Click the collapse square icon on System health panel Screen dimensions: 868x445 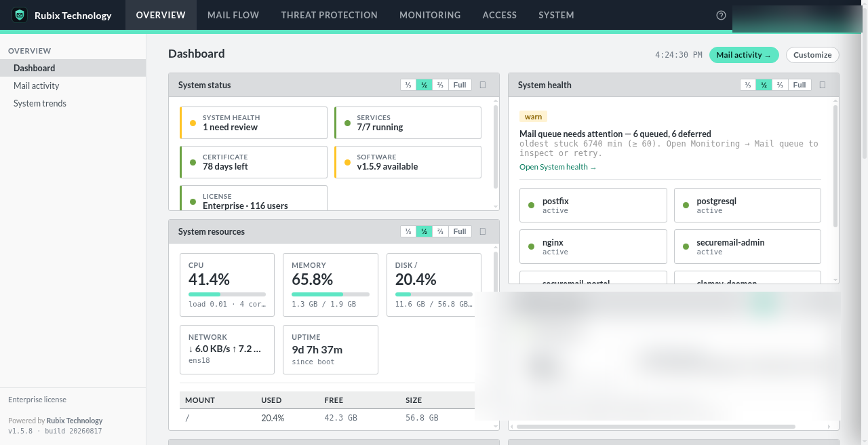tap(823, 85)
